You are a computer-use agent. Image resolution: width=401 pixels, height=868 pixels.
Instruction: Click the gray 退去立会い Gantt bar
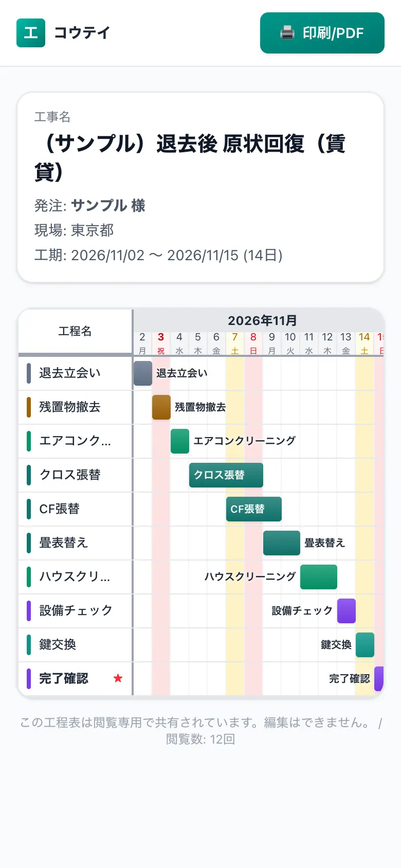coord(143,373)
